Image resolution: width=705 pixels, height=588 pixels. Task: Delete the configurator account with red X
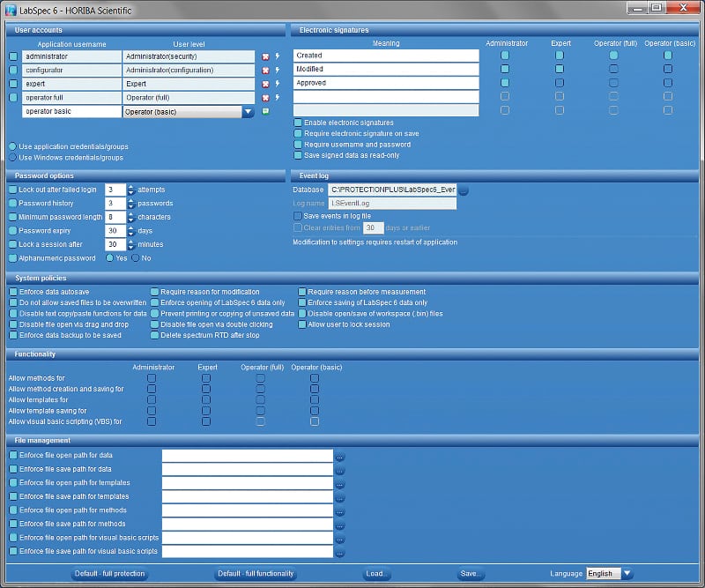[265, 71]
